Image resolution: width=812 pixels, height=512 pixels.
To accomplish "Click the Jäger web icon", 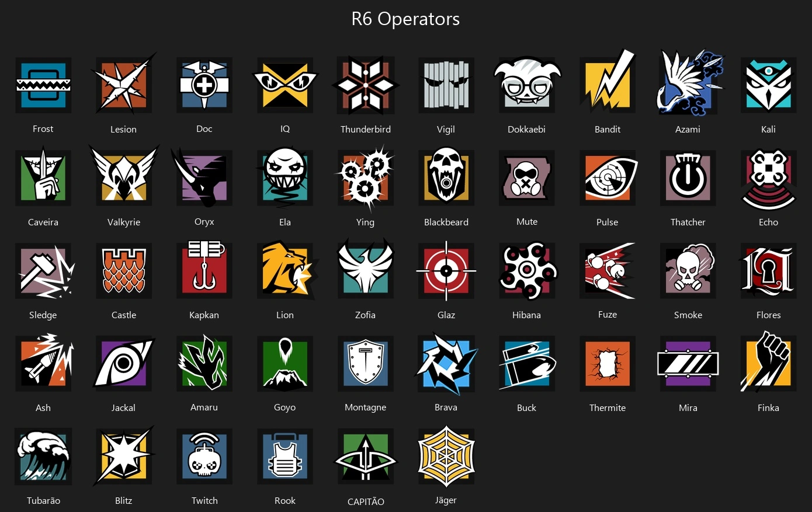I will point(446,456).
